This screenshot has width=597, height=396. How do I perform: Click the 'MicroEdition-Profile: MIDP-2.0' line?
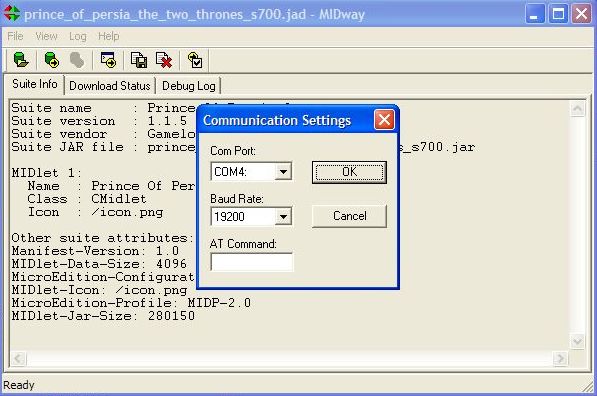pyautogui.click(x=131, y=303)
